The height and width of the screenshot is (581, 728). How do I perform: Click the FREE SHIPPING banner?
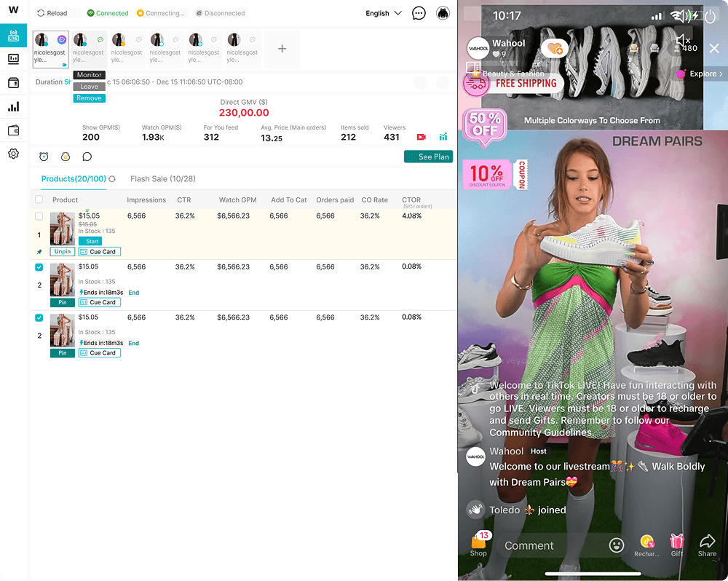tap(513, 84)
